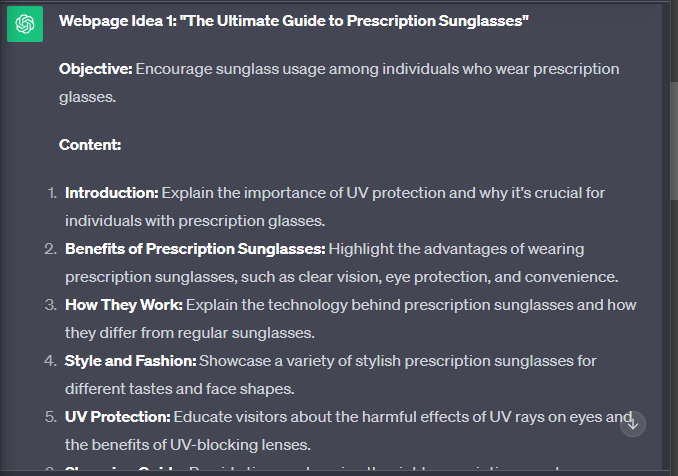The height and width of the screenshot is (476, 678).
Task: Click 'different tastes and face shapes.' text
Action: coord(179,389)
